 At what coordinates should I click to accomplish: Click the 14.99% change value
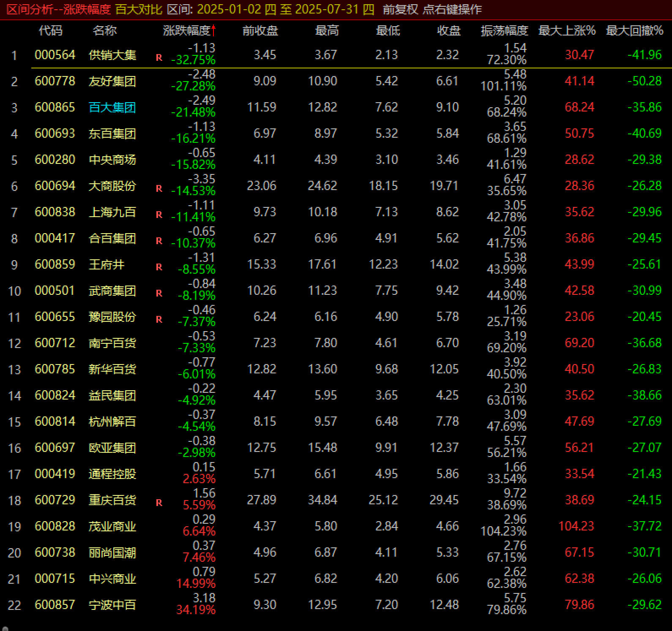(x=196, y=584)
